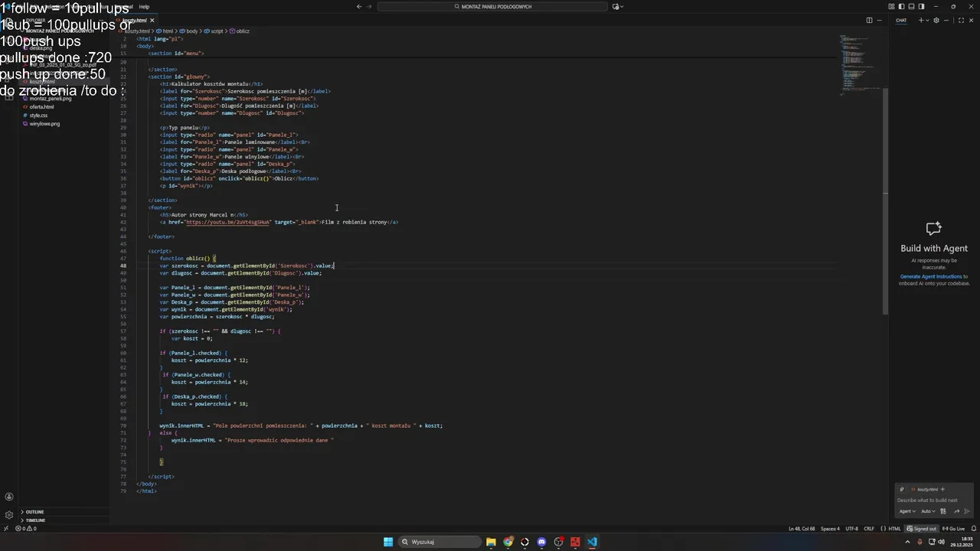Image resolution: width=980 pixels, height=551 pixels.
Task: Open the chat dropdown next to search box
Action: tap(618, 6)
